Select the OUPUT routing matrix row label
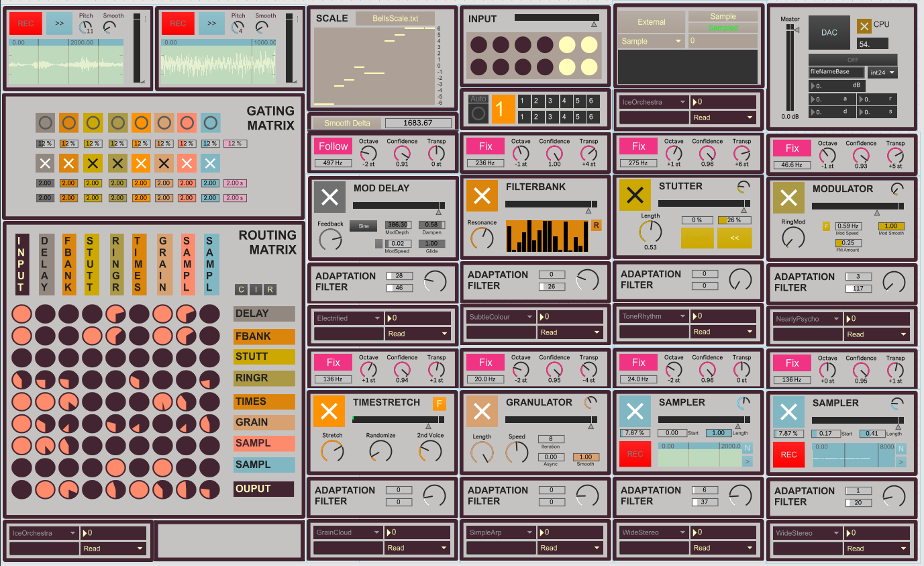Screen dimensions: 924x566 pyautogui.click(x=264, y=489)
